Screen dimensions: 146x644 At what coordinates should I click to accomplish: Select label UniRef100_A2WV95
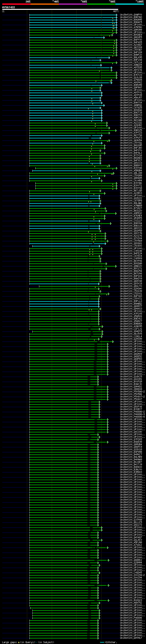131,326
